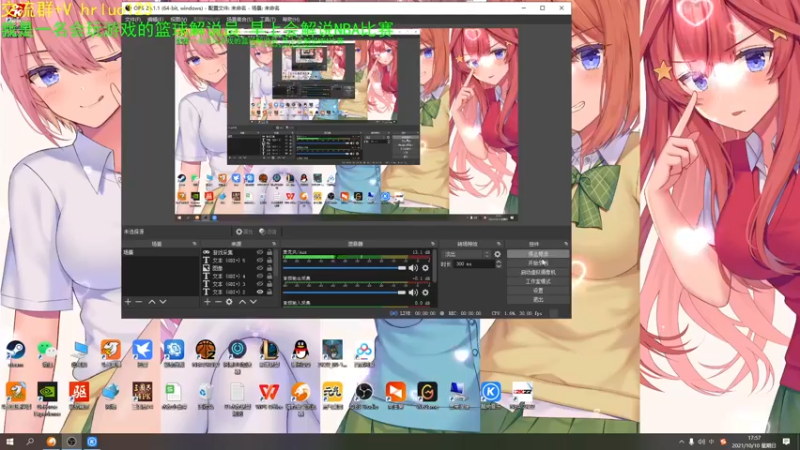Enable 工作室模式 studio mode
This screenshot has width=800, height=450.
(x=538, y=281)
